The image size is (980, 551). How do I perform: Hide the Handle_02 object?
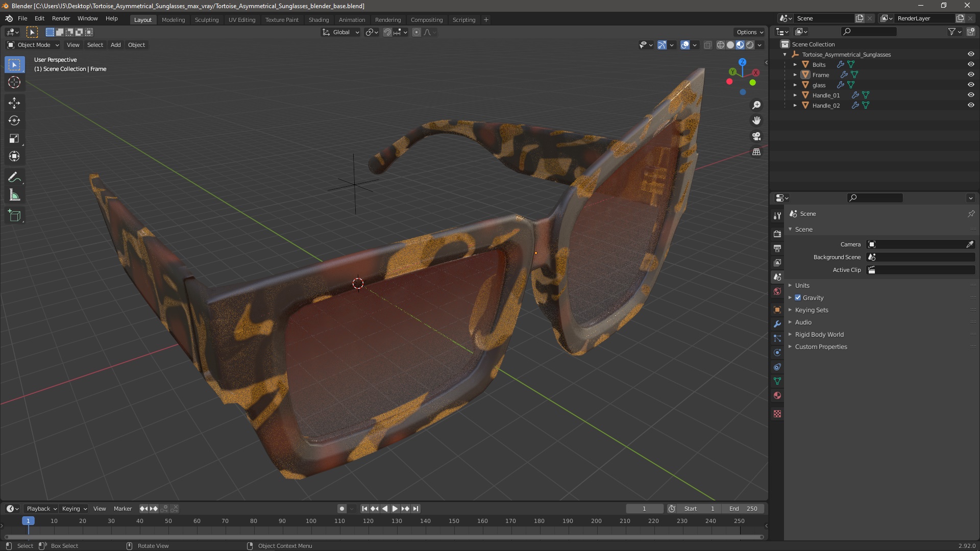point(971,105)
